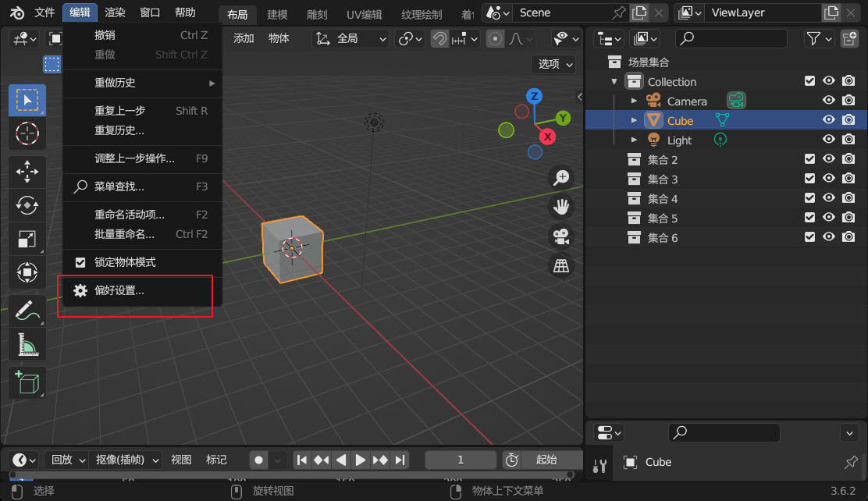Open 偏好设置 from the edit menu
The image size is (868, 501).
pyautogui.click(x=119, y=290)
